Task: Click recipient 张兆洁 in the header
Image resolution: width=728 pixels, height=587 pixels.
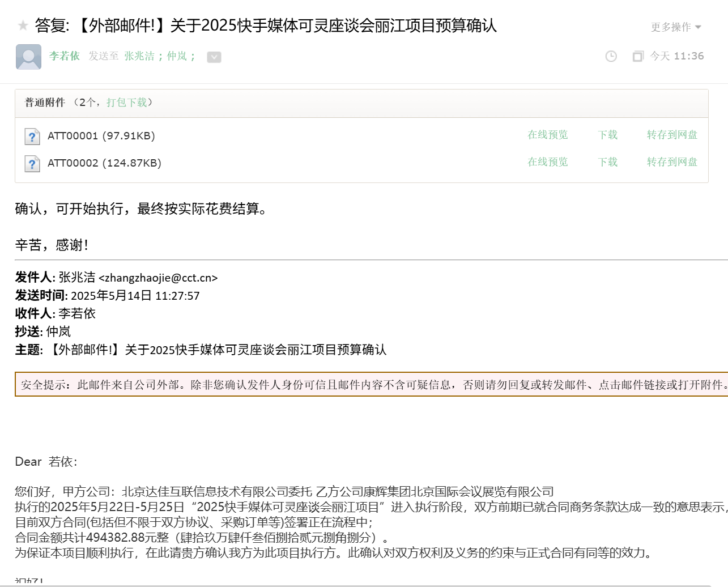Action: [139, 56]
